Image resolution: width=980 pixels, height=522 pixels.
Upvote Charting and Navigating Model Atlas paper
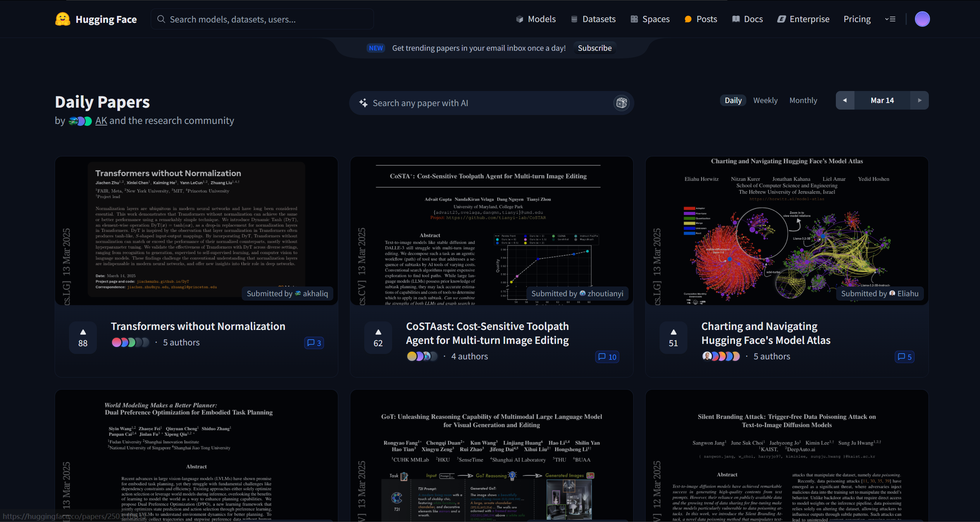click(x=673, y=338)
